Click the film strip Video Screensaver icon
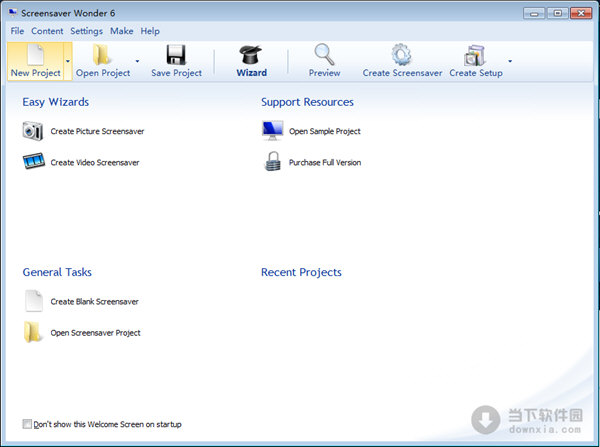Screen dimensions: 600x447 point(34,161)
